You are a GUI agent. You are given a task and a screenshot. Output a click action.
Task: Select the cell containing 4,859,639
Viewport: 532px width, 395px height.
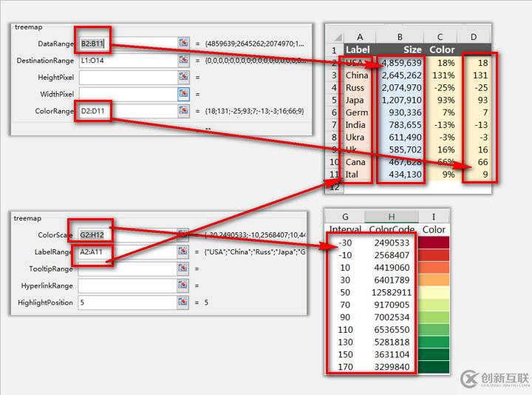point(400,63)
